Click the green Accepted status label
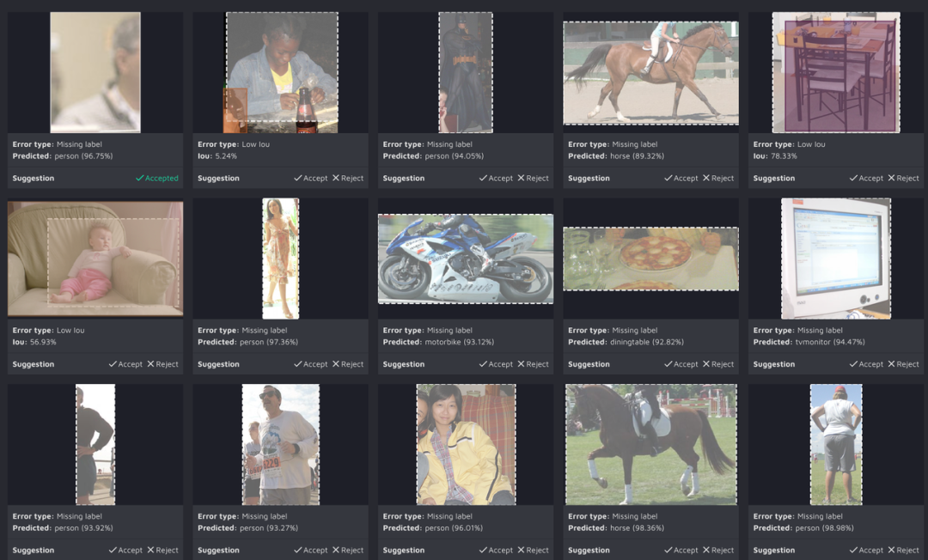928x560 pixels. [x=157, y=178]
